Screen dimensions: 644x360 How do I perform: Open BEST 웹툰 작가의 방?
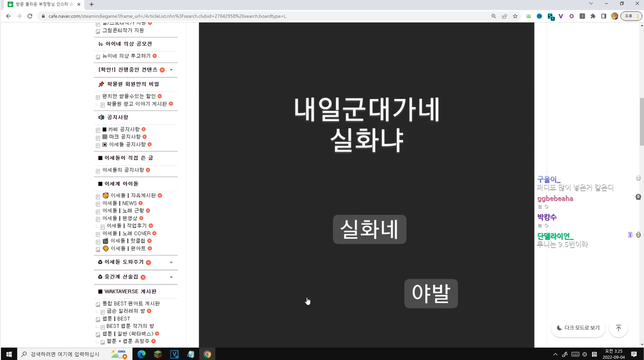click(x=130, y=326)
